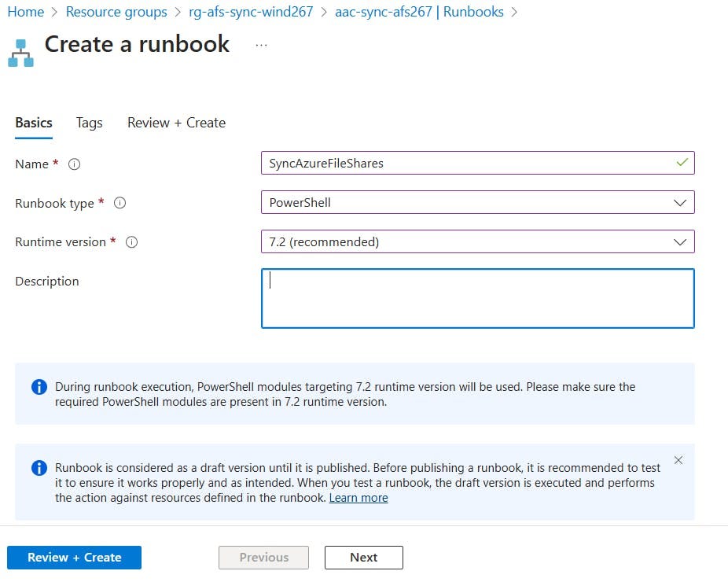Click the Description label
Image resolution: width=728 pixels, height=582 pixels.
pyautogui.click(x=47, y=281)
